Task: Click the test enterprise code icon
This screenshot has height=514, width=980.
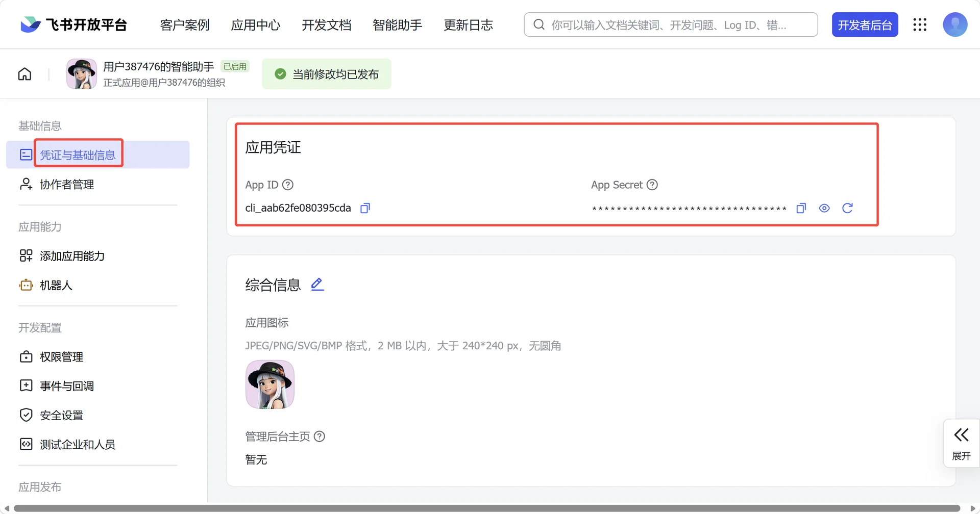Action: coord(26,444)
